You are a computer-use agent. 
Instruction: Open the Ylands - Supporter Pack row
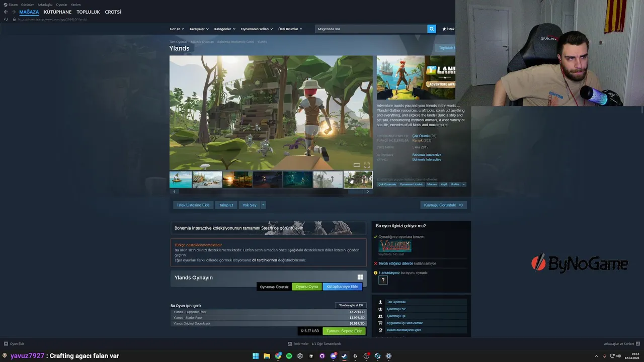[x=269, y=312]
